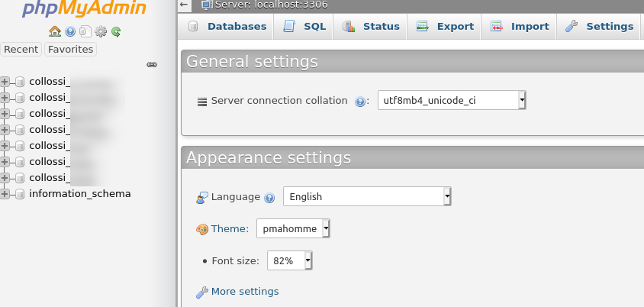Click the Home icon in navigation panel

pos(54,31)
